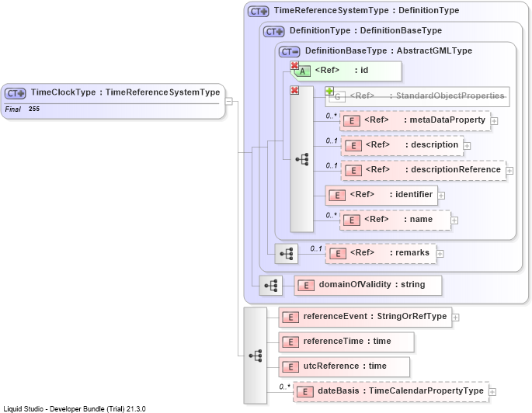532x413 pixels.
Task: Click the attribute A icon for id
Action: coord(302,71)
